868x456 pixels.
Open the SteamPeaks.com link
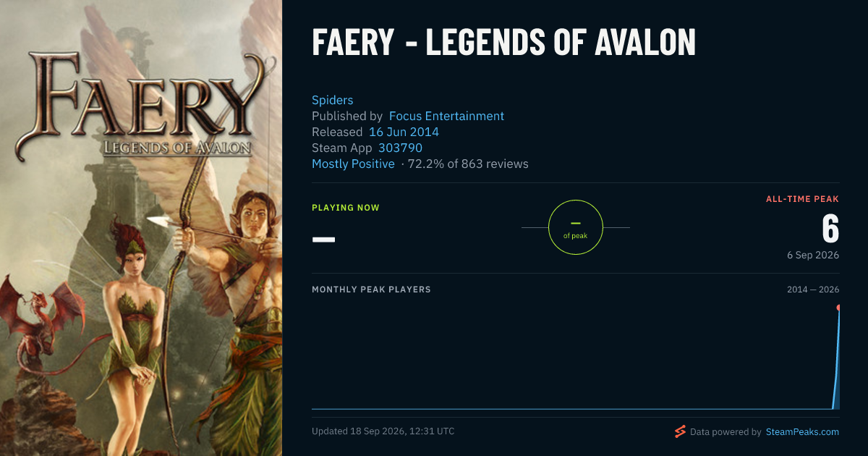[x=802, y=432]
